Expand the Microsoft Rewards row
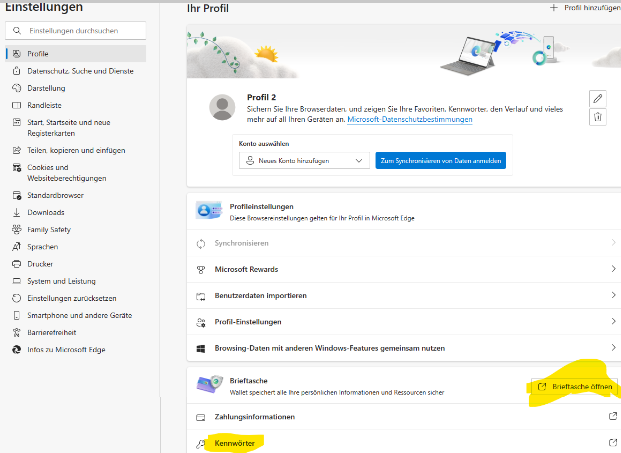Image resolution: width=621 pixels, height=453 pixels. pyautogui.click(x=612, y=269)
